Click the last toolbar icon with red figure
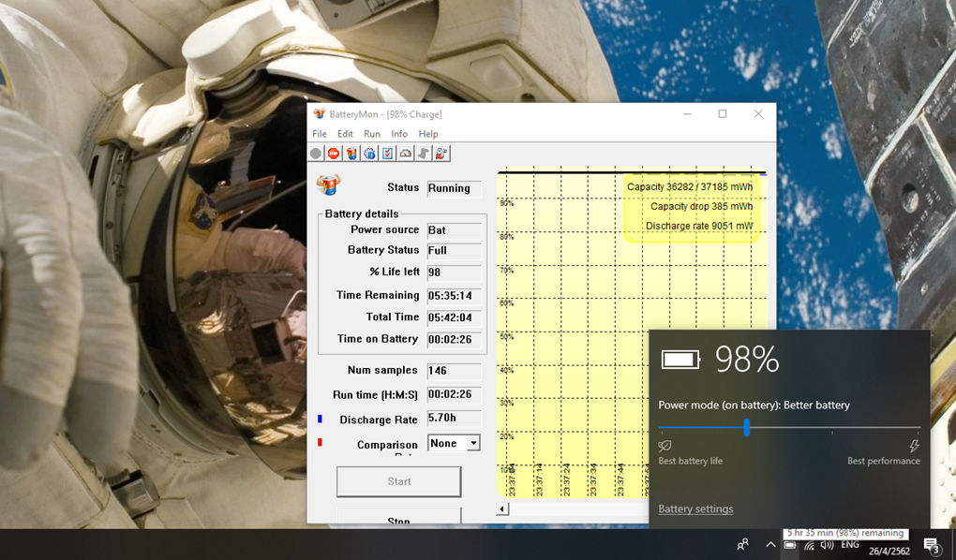Screen dimensions: 956x560 coord(441,154)
